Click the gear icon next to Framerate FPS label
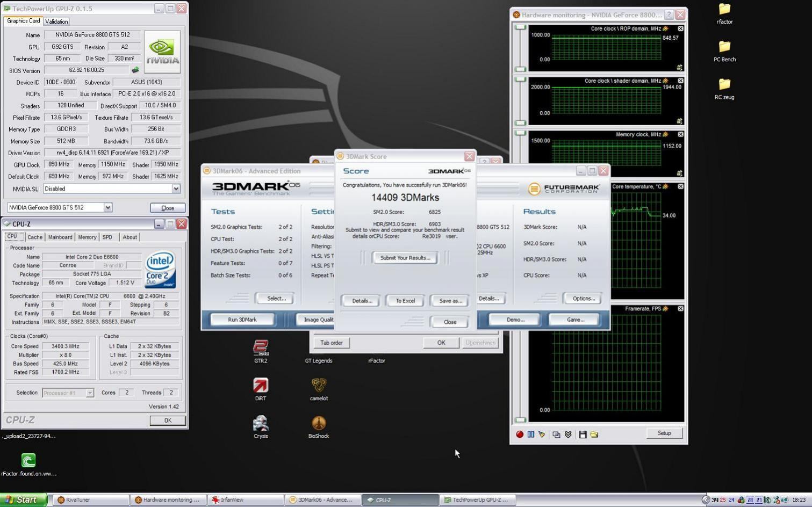This screenshot has width=812, height=507. 665,309
